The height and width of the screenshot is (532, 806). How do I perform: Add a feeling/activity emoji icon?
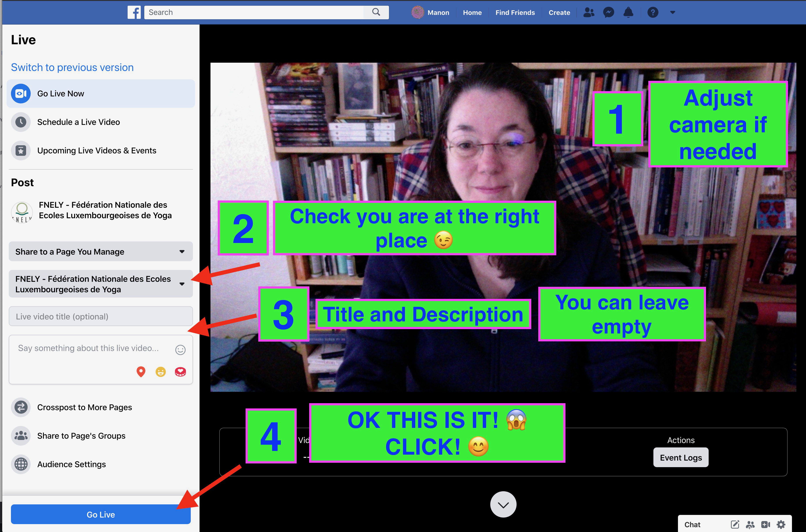point(160,372)
